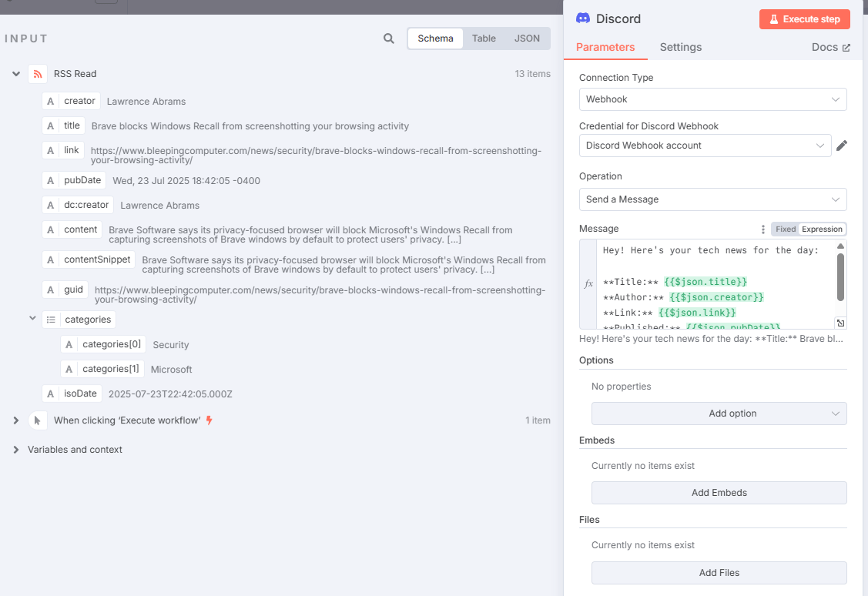The image size is (868, 596).
Task: Expand When clicking 'Execute workflow' section
Action: [16, 420]
